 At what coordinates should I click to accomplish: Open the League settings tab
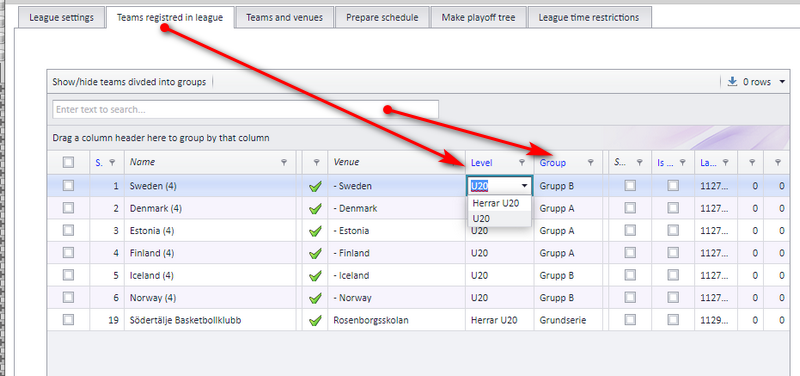pos(61,17)
